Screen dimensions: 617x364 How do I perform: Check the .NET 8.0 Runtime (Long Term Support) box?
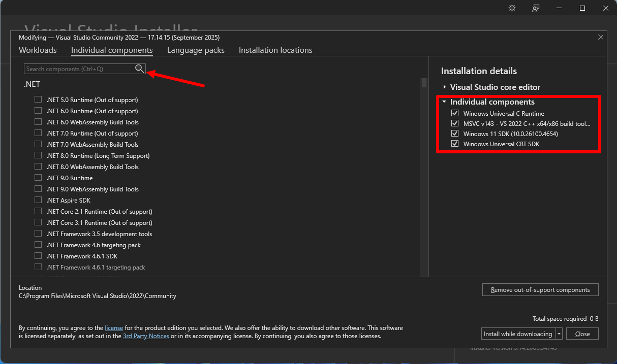(x=38, y=156)
